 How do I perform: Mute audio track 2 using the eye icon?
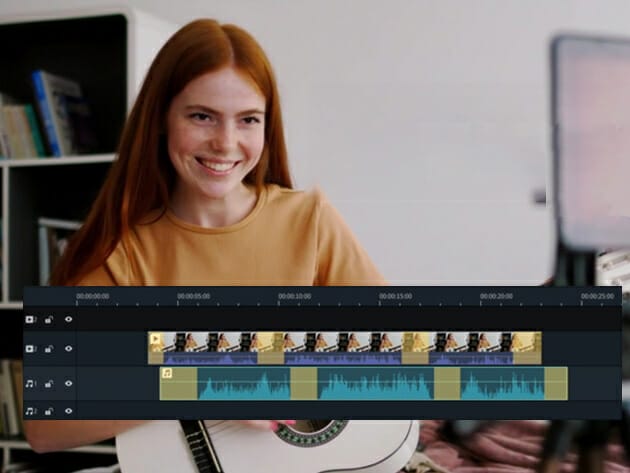click(69, 410)
